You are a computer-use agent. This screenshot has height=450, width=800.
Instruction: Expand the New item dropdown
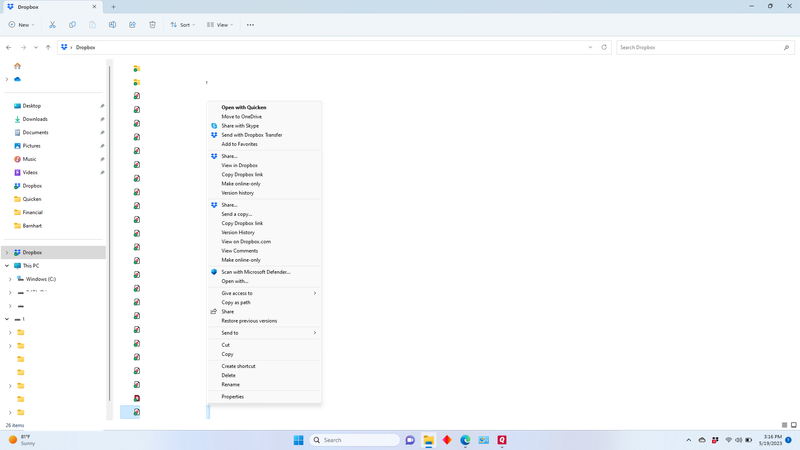tap(21, 24)
